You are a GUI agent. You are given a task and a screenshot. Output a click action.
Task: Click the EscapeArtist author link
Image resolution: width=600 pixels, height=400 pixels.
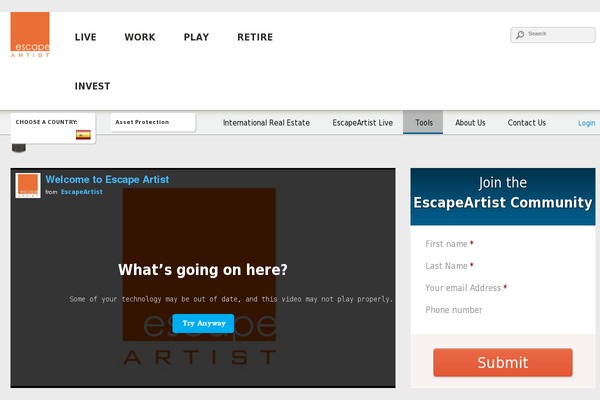(x=82, y=192)
